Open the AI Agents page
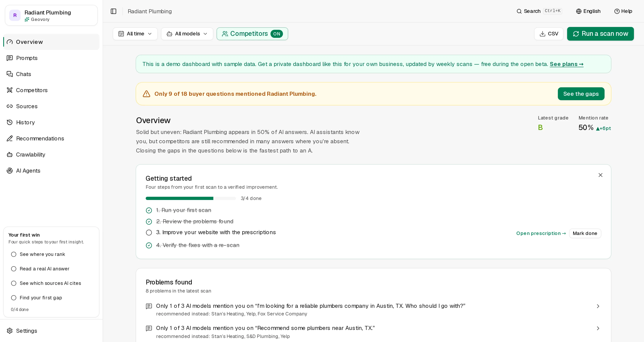 pos(51,171)
